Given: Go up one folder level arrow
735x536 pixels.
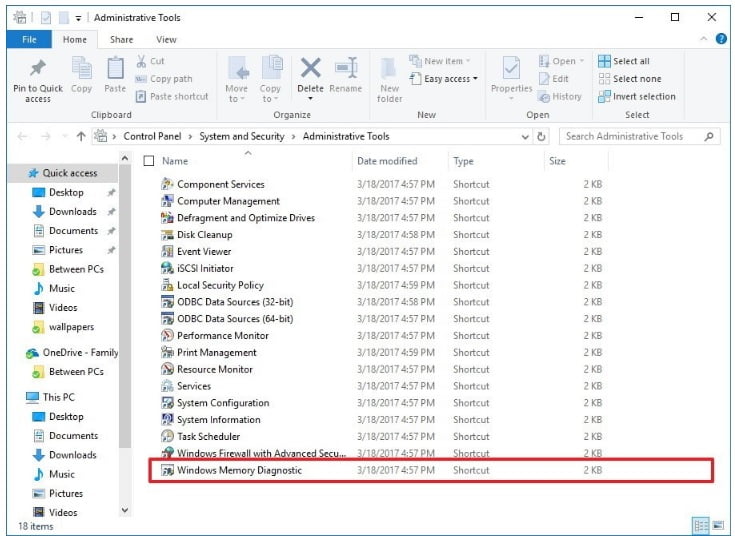Looking at the screenshot, I should pos(81,136).
